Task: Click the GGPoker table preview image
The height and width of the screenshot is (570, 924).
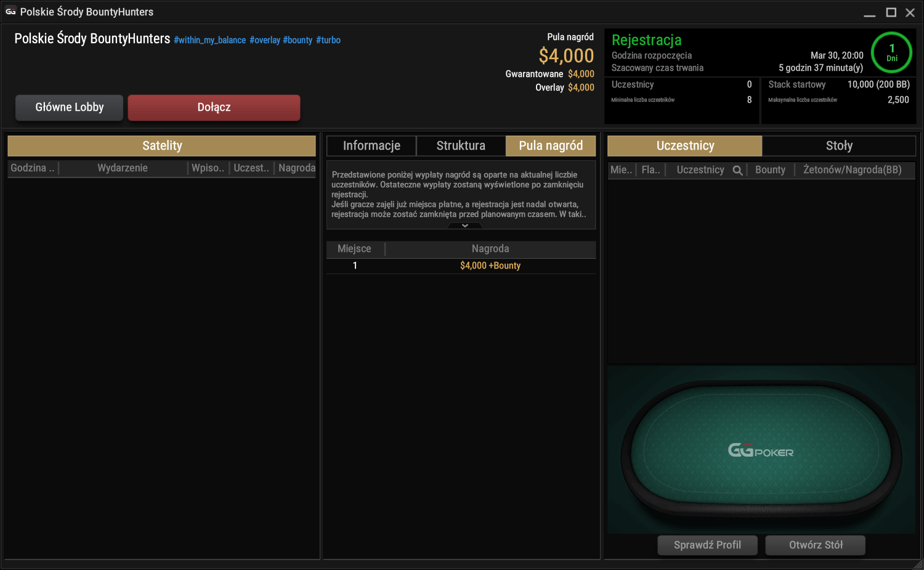Action: point(761,449)
